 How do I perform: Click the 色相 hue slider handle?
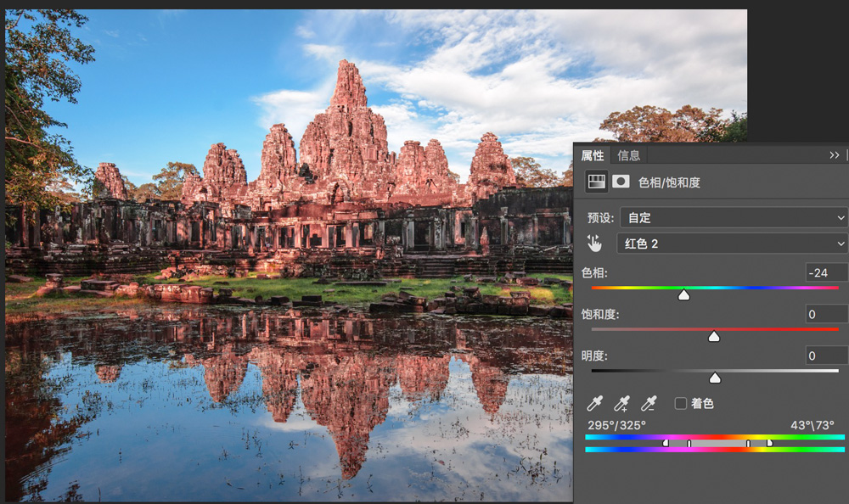click(683, 295)
